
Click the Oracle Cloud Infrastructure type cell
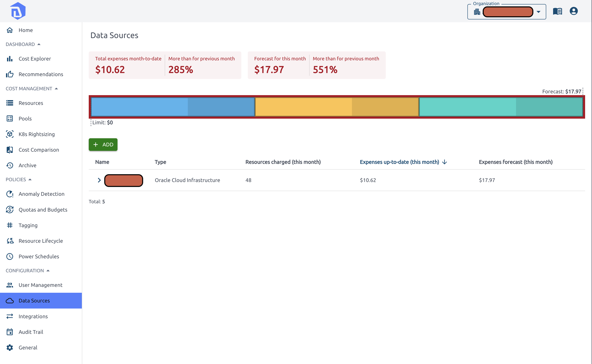pyautogui.click(x=187, y=180)
